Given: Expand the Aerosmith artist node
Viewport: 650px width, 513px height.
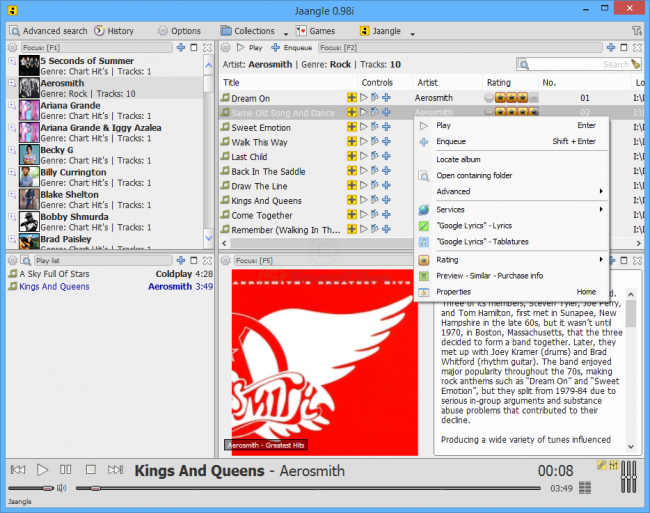Looking at the screenshot, I should [x=12, y=83].
